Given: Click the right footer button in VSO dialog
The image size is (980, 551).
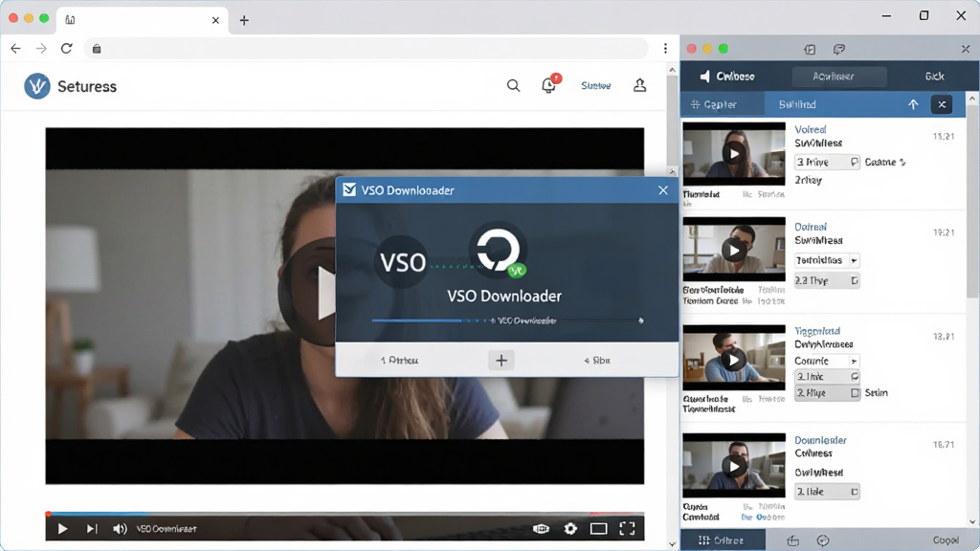Looking at the screenshot, I should point(597,361).
